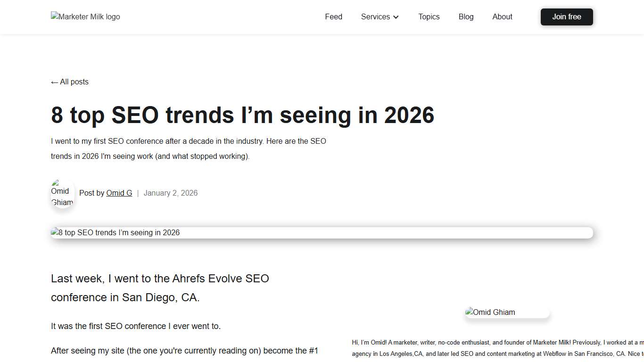Open the Services dropdown menu
The height and width of the screenshot is (362, 644).
click(376, 16)
